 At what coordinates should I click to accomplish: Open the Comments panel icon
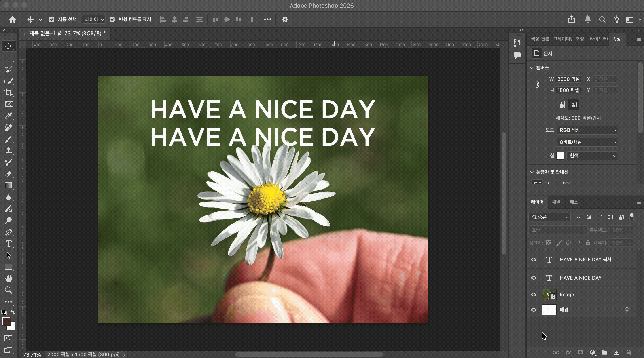click(x=517, y=55)
